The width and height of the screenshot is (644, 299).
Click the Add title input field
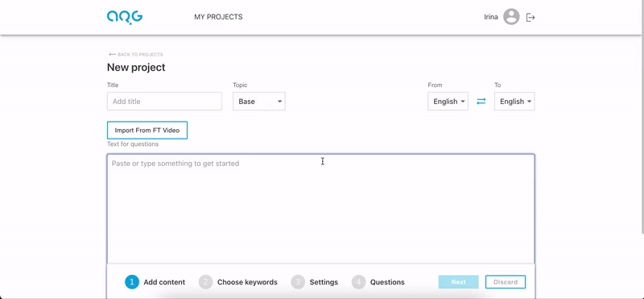(164, 102)
